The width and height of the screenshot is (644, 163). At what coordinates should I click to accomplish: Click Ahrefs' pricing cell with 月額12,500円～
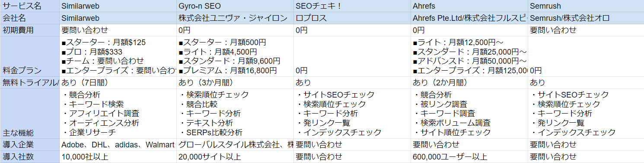coord(469,56)
